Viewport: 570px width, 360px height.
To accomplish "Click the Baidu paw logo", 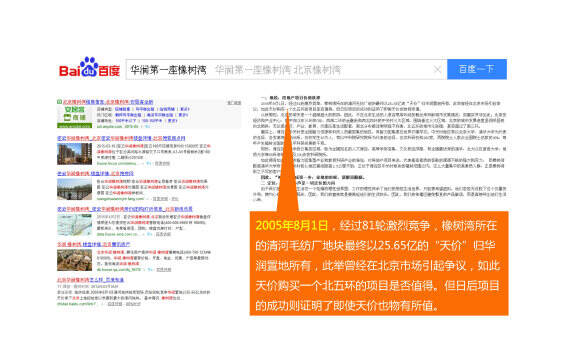I will pos(89,67).
